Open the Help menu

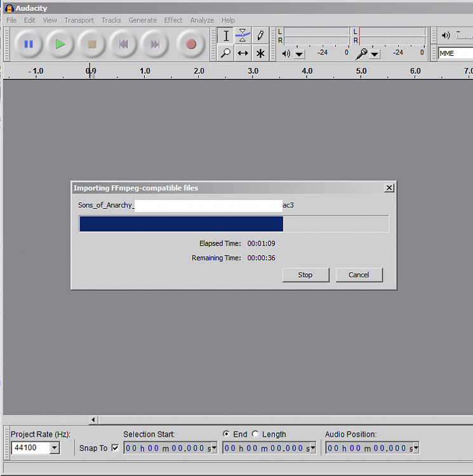coord(228,20)
